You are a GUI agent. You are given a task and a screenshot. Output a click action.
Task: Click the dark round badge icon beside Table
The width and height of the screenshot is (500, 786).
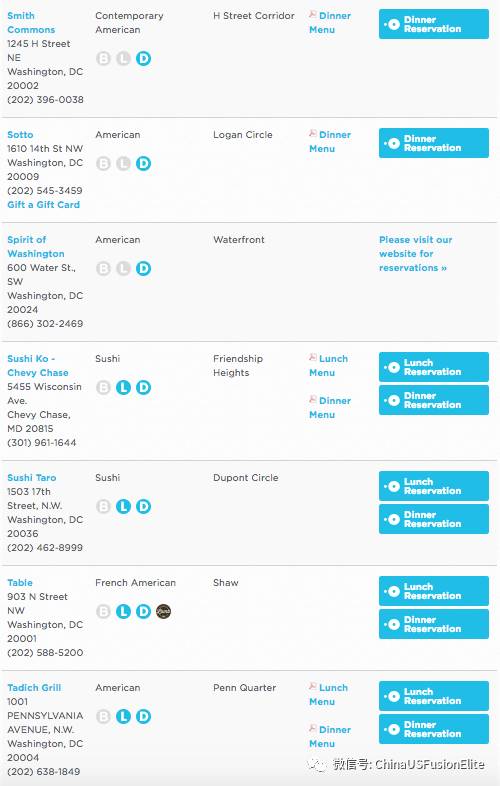(163, 611)
